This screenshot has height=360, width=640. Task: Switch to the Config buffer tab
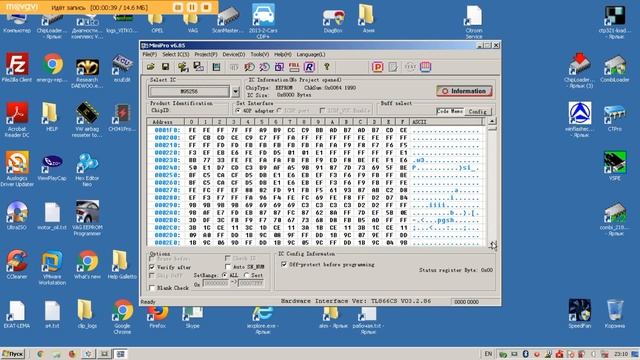coord(478,111)
